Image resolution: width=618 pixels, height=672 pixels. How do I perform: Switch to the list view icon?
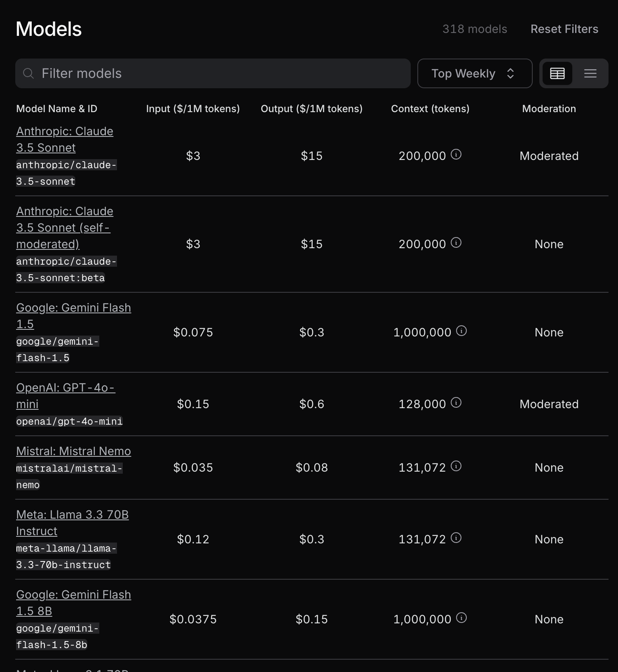pyautogui.click(x=590, y=73)
